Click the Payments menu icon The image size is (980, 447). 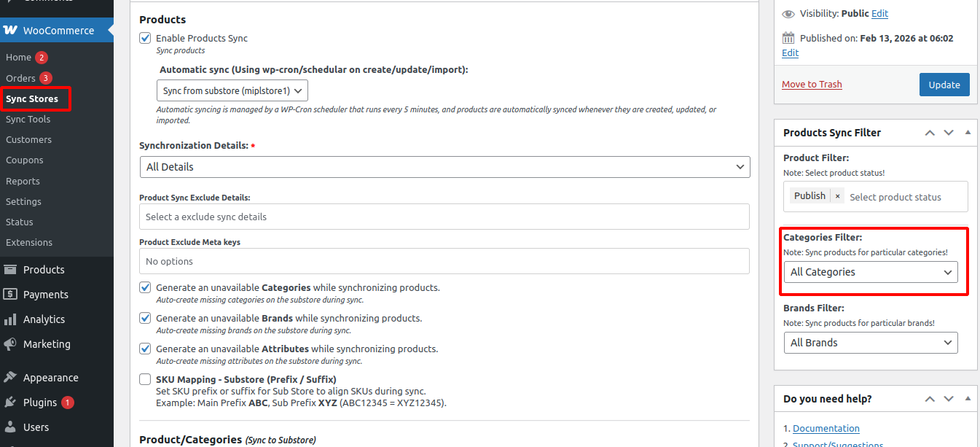pyautogui.click(x=10, y=295)
